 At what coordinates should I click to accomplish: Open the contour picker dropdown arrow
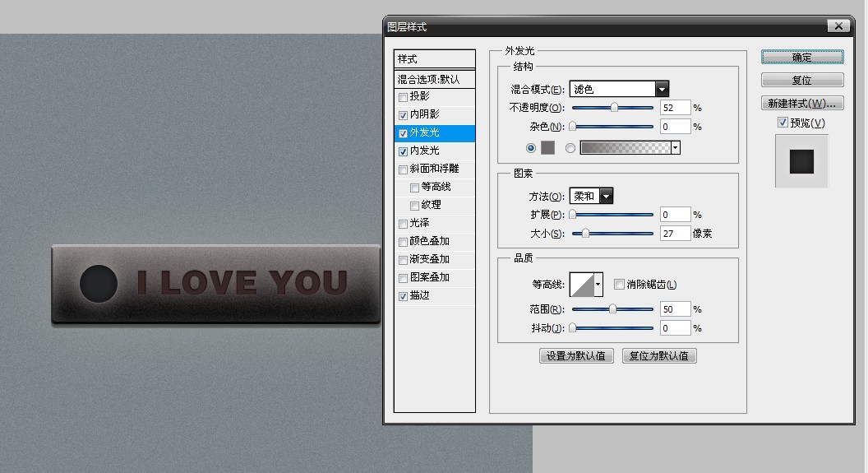598,285
